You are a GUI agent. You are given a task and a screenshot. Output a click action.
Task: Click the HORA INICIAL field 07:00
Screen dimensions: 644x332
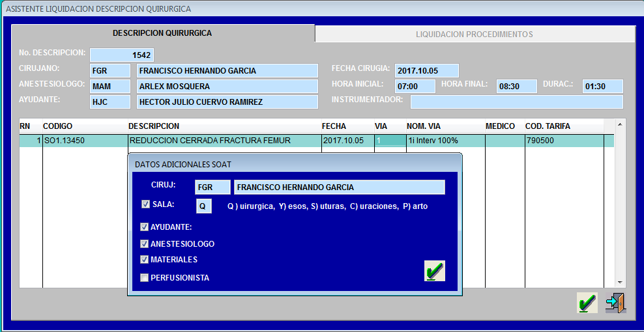[x=415, y=86]
